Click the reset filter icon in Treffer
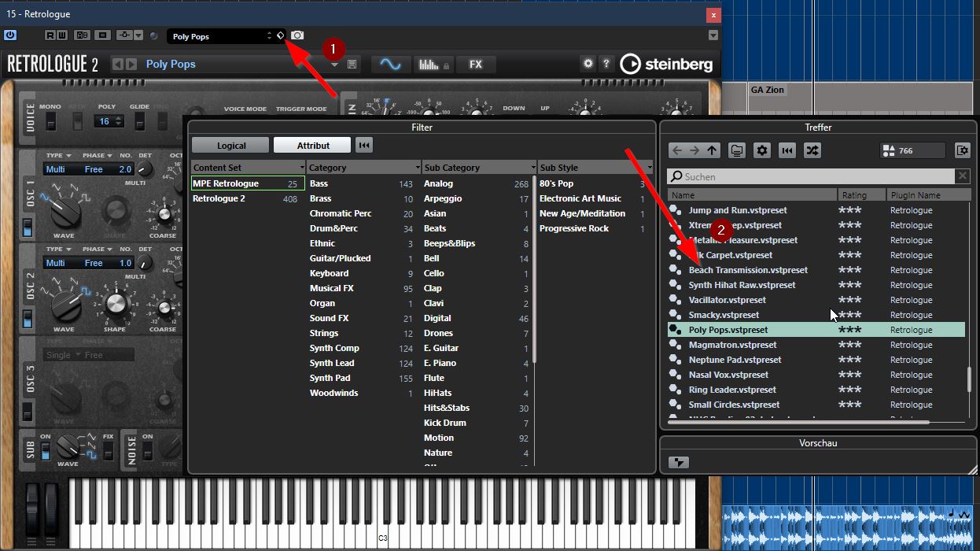This screenshot has height=551, width=980. (787, 150)
